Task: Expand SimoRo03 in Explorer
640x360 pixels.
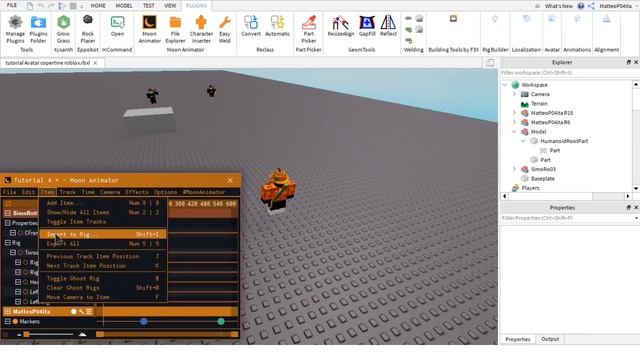Action: (x=514, y=169)
